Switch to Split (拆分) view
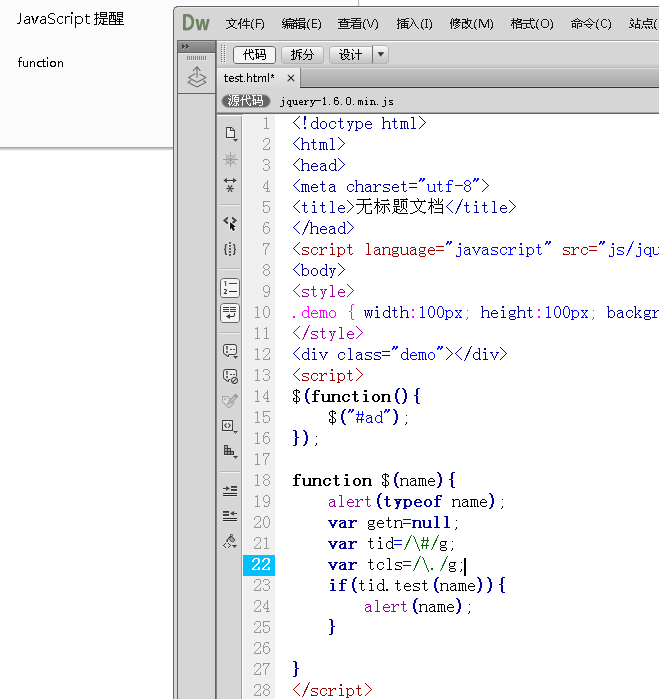The image size is (659, 699). pyautogui.click(x=302, y=55)
